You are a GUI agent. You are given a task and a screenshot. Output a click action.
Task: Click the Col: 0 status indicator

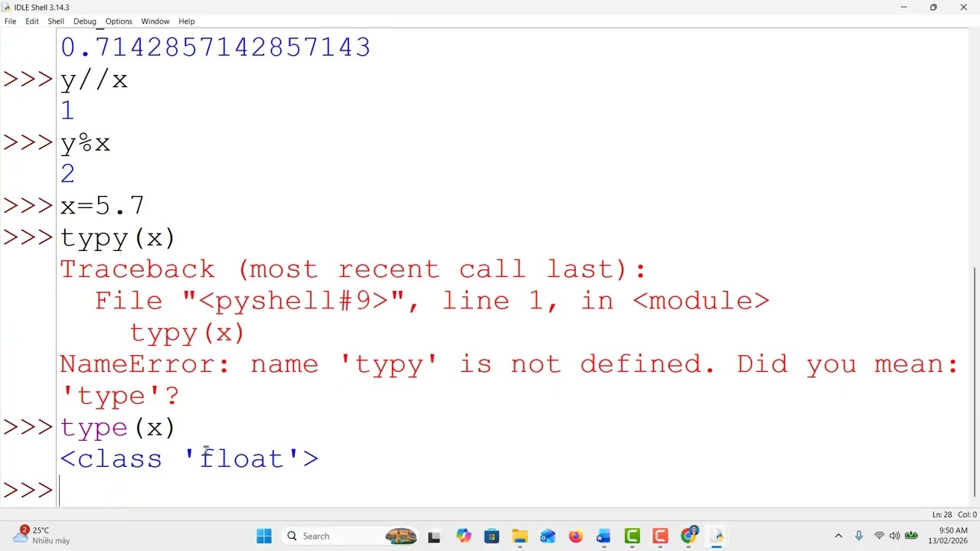tap(967, 515)
